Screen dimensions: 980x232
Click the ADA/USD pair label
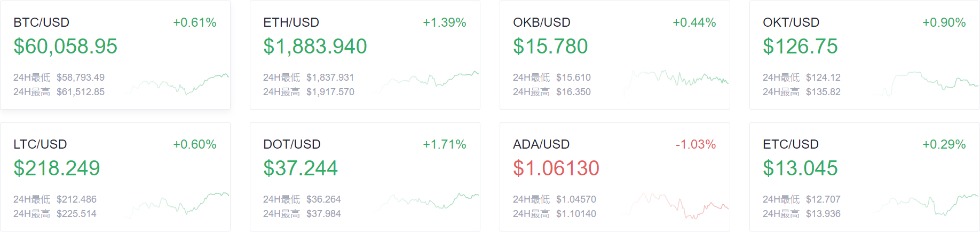[x=541, y=144]
